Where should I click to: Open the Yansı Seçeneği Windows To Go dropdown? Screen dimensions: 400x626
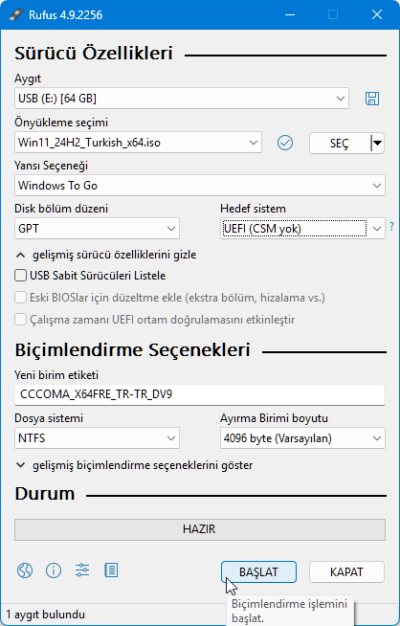[x=200, y=185]
